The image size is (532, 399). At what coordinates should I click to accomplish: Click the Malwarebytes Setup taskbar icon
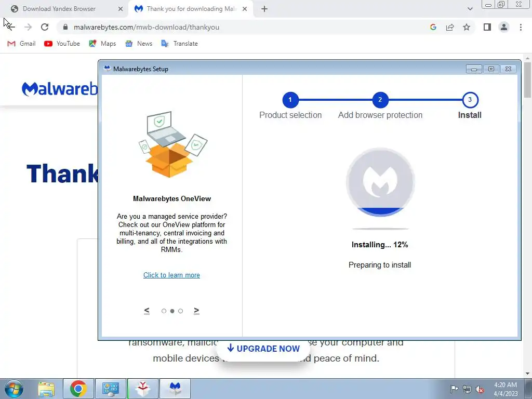click(175, 389)
